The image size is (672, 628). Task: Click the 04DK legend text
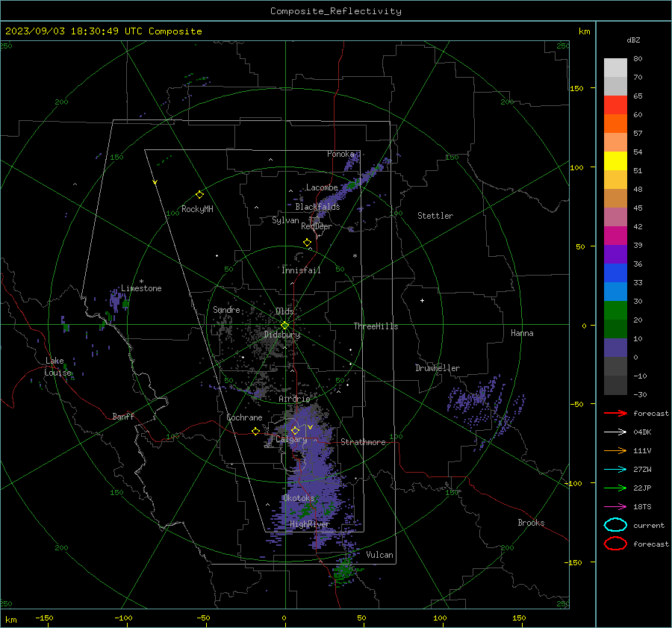click(x=642, y=432)
